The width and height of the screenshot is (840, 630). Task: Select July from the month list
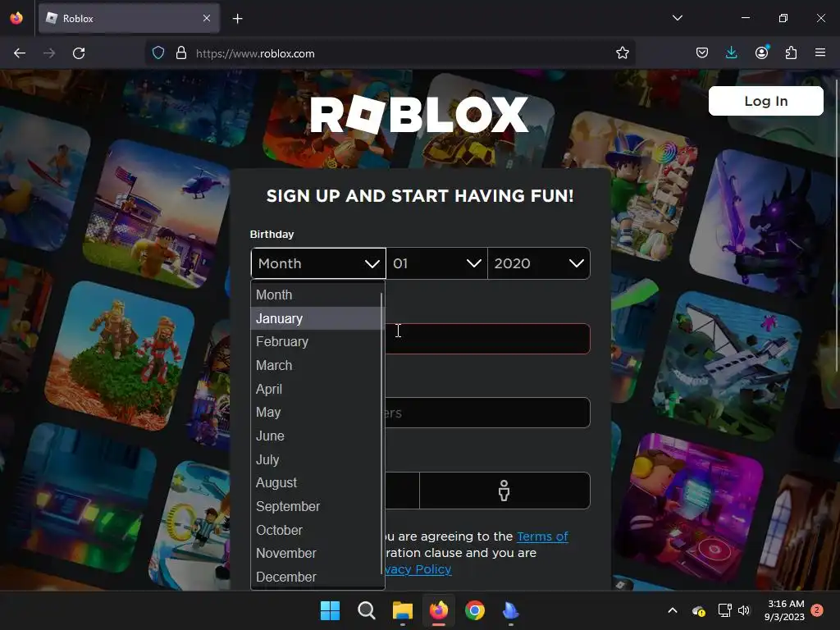[316, 459]
